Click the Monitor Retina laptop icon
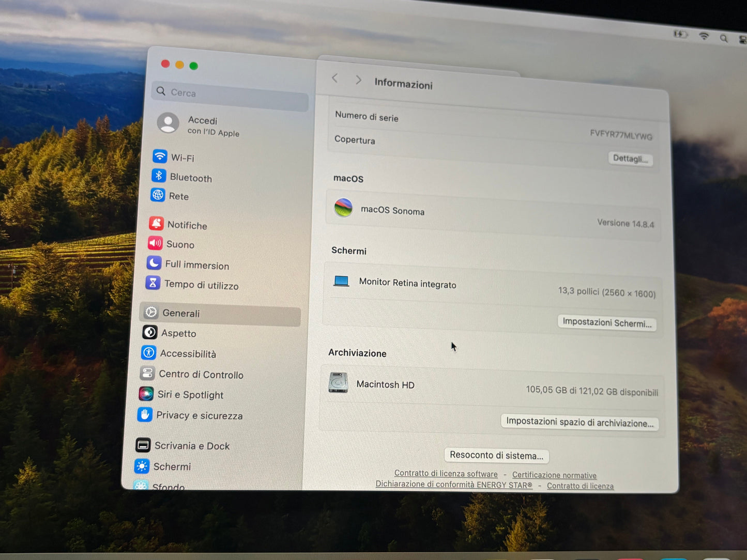 point(341,281)
